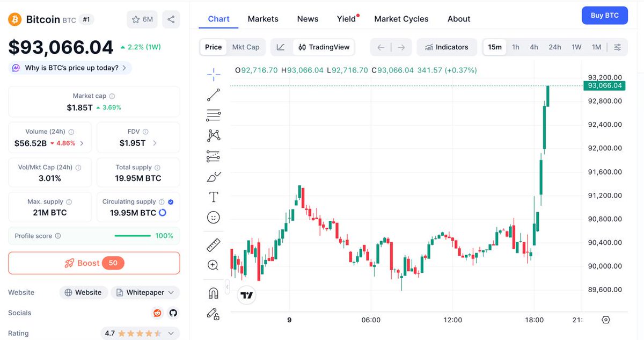Open the Yield tab
The image size is (644, 340).
point(347,19)
